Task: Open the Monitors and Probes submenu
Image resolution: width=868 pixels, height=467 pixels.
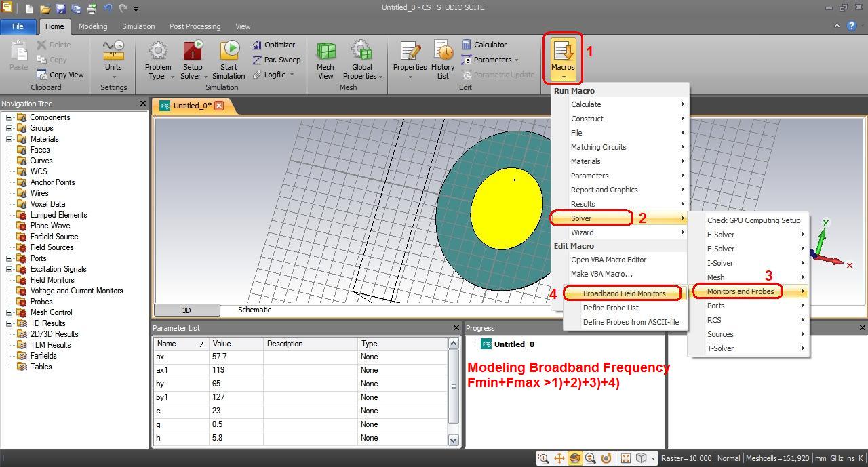Action: 748,291
